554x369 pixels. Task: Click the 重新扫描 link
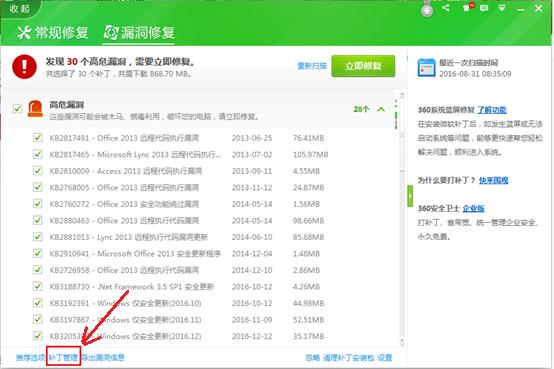pyautogui.click(x=312, y=66)
